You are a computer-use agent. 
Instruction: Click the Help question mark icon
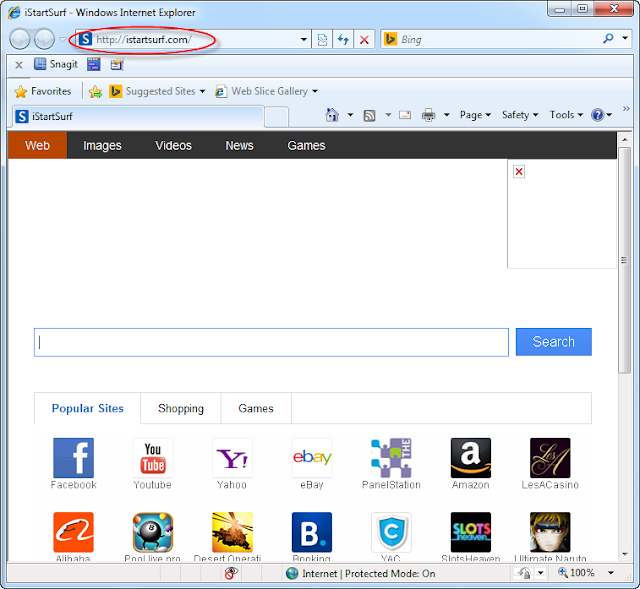(598, 115)
